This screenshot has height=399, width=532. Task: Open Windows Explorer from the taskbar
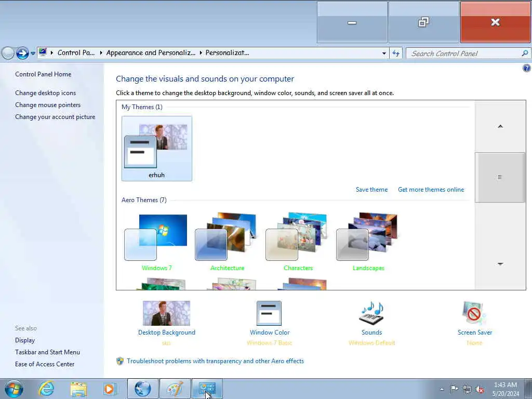pos(79,389)
